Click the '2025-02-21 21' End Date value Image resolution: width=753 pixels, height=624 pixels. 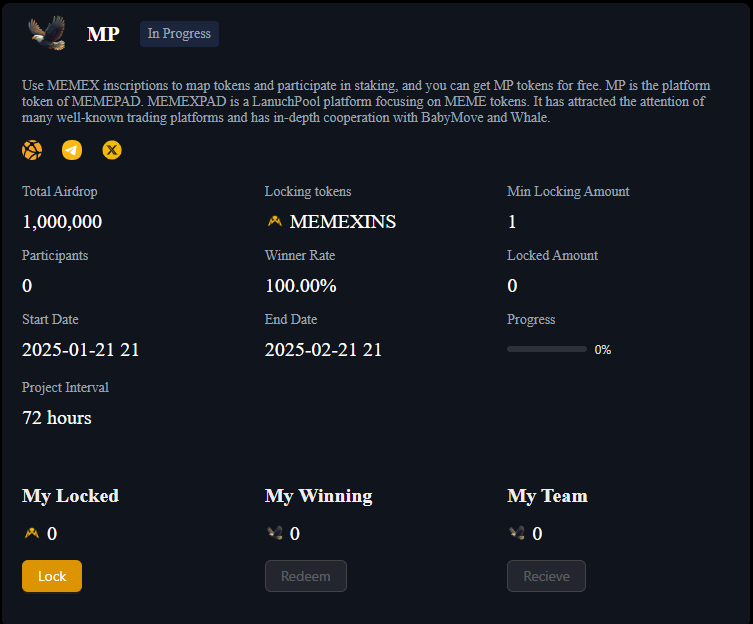click(x=323, y=350)
